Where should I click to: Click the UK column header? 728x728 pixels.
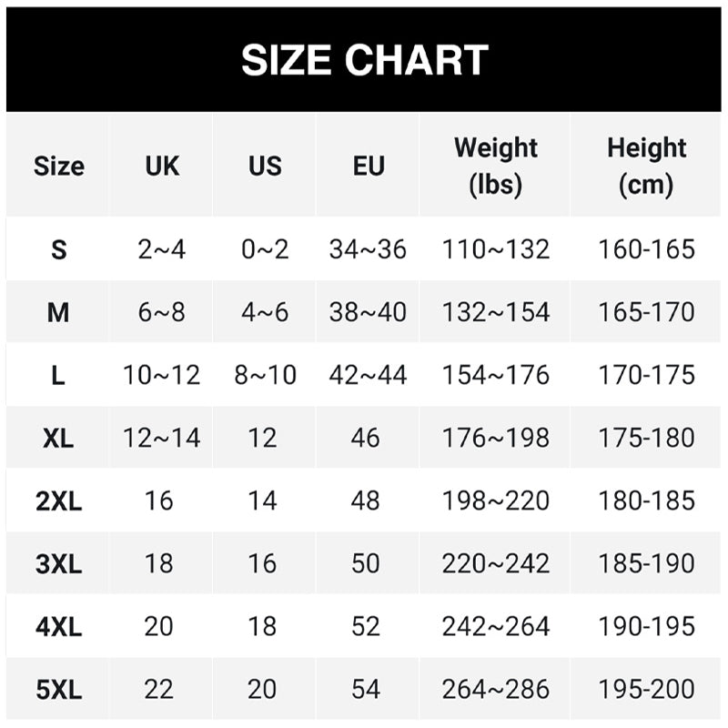tap(162, 166)
